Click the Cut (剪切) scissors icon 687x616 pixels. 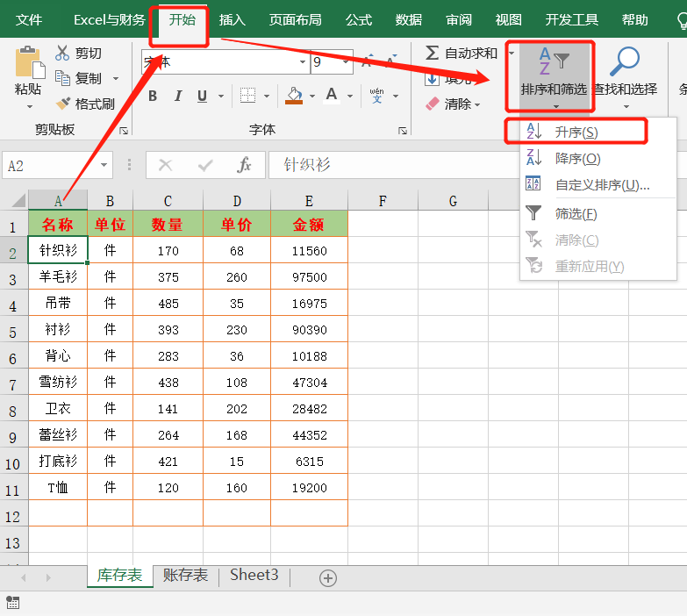63,54
